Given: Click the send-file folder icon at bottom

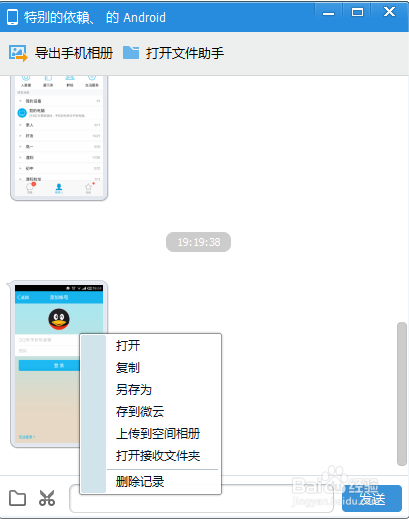Looking at the screenshot, I should [x=17, y=498].
